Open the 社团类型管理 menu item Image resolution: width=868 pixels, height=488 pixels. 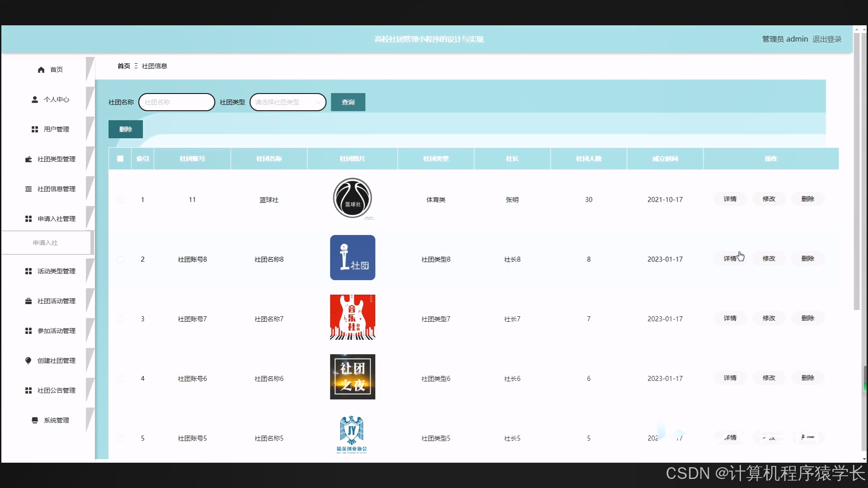pos(47,159)
